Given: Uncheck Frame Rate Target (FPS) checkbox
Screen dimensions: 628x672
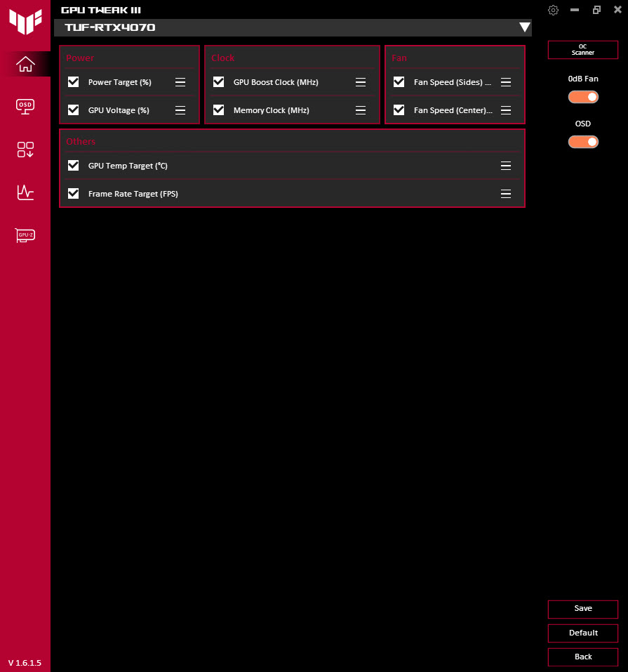Looking at the screenshot, I should 73,194.
